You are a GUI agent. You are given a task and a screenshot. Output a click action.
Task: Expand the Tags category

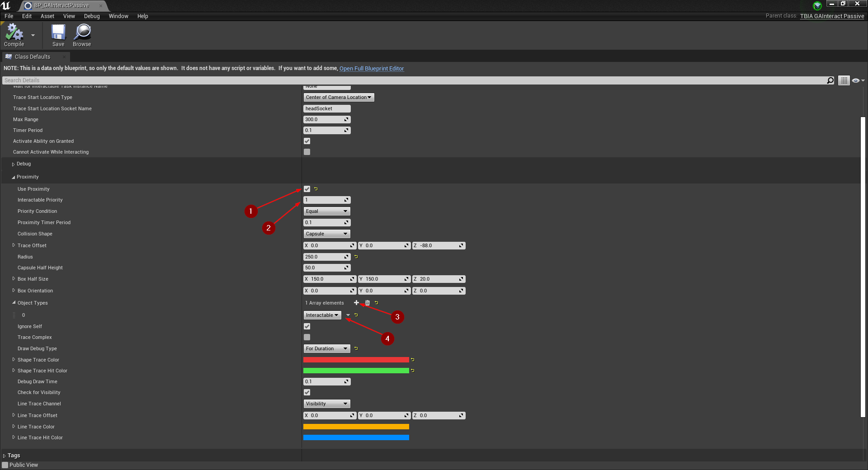pos(4,456)
